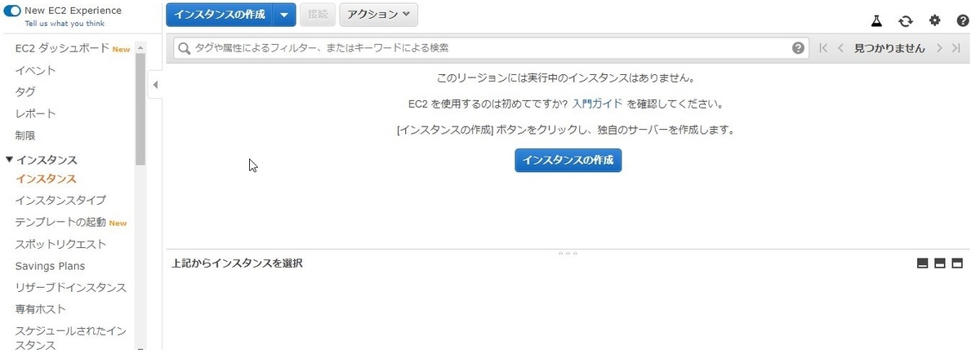Image resolution: width=980 pixels, height=354 pixels.
Task: Set details pane to half-height layout icon
Action: click(939, 263)
